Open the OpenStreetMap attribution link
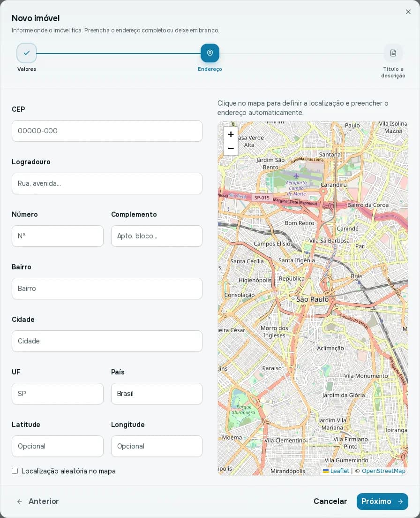The height and width of the screenshot is (518, 420). (x=383, y=471)
